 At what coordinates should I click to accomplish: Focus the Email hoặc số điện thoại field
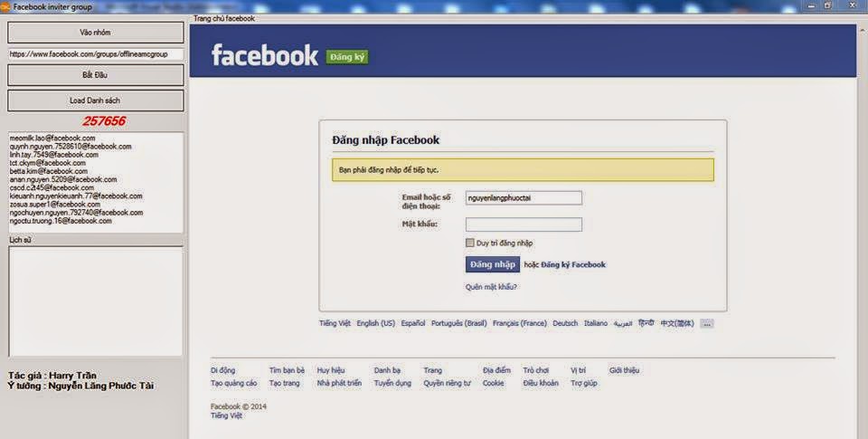pyautogui.click(x=524, y=198)
